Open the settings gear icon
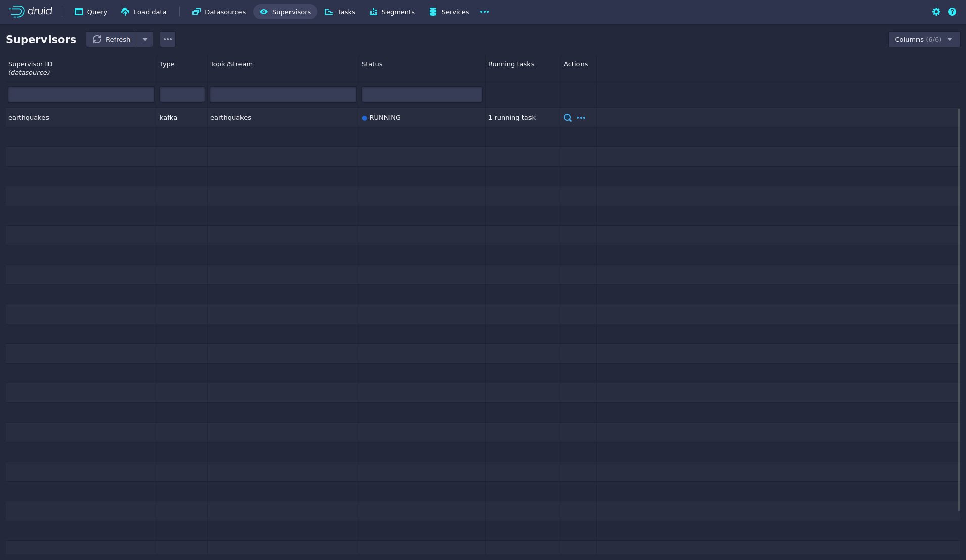The image size is (966, 560). tap(936, 12)
